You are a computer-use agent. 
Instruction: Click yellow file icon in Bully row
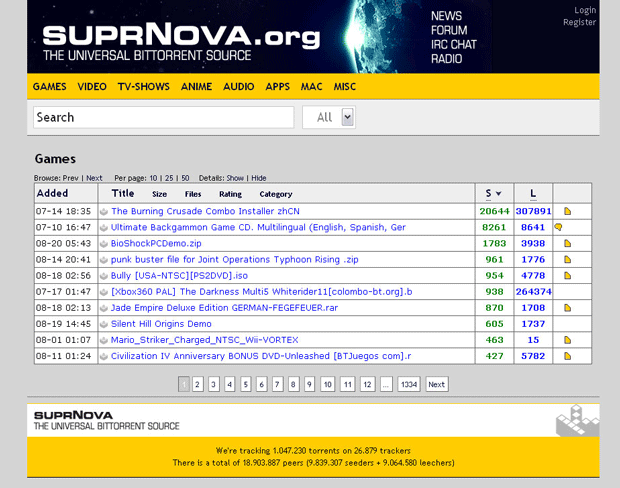pyautogui.click(x=567, y=276)
